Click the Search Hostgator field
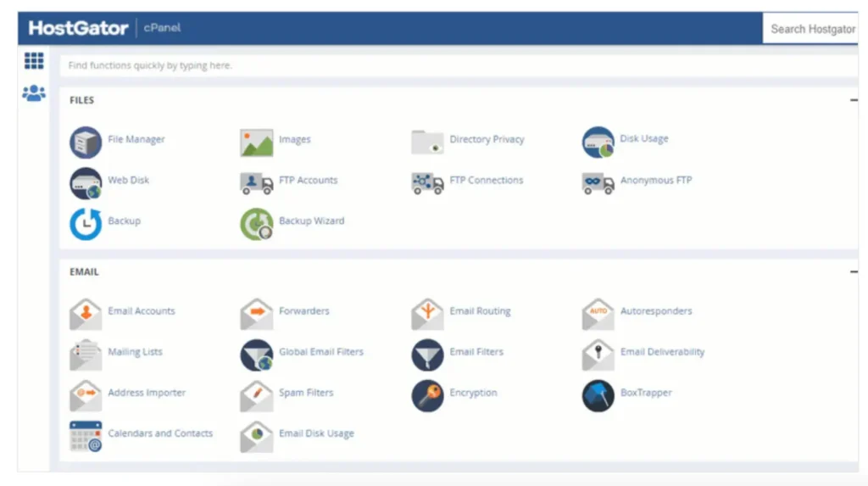The image size is (868, 486). [x=810, y=29]
